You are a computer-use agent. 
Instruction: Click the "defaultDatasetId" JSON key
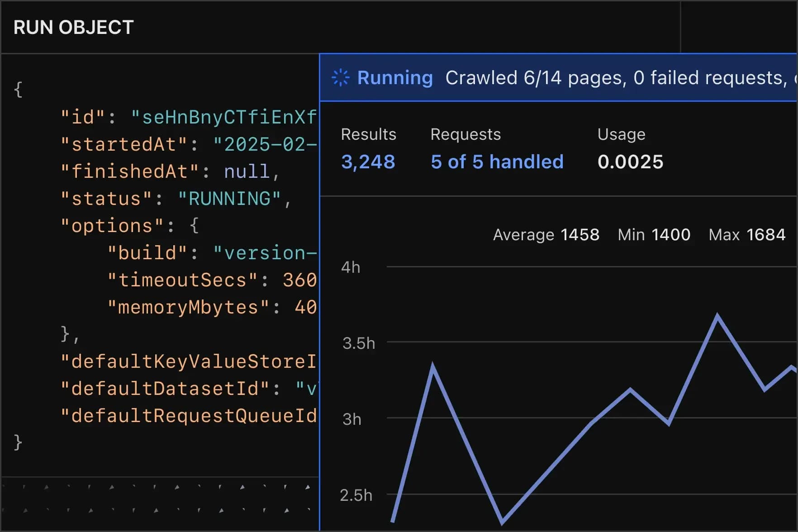(x=165, y=389)
